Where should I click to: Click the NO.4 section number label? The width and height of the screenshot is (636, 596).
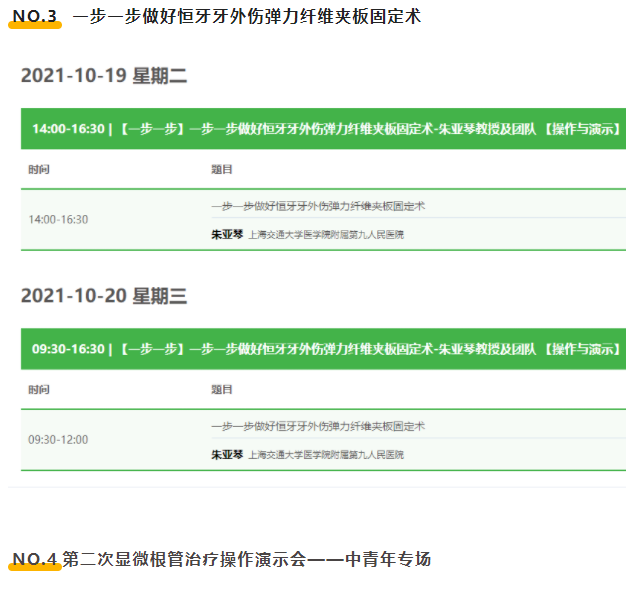click(34, 559)
